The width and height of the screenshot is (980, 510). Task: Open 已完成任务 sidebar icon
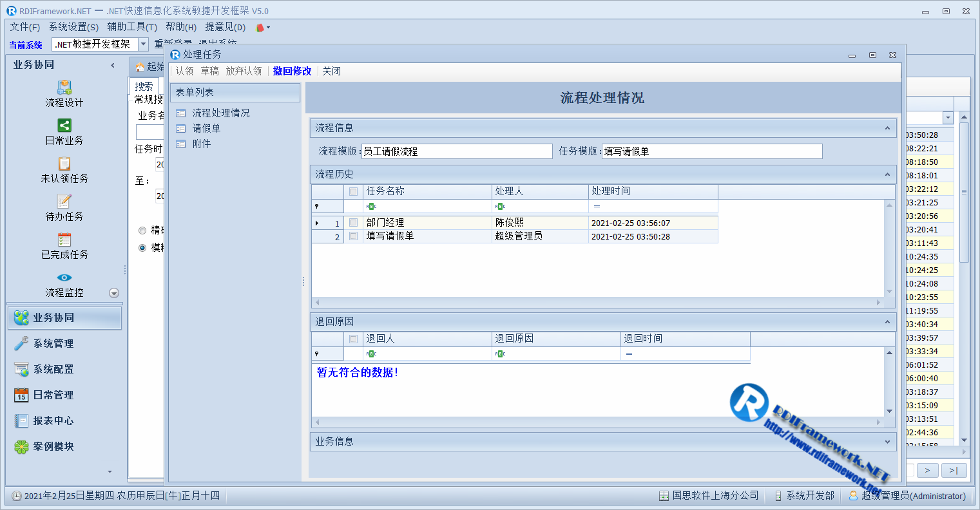64,246
